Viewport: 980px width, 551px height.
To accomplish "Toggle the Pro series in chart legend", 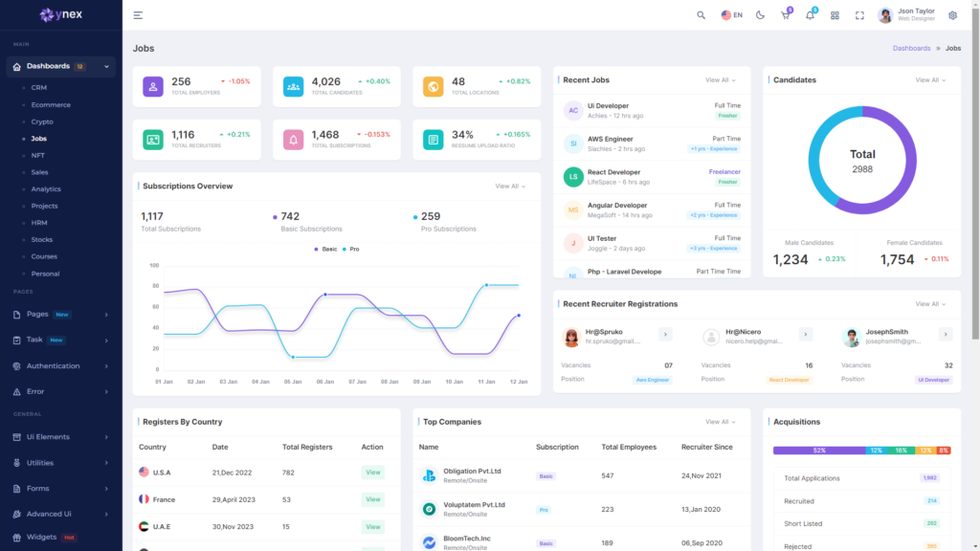I will coord(351,249).
